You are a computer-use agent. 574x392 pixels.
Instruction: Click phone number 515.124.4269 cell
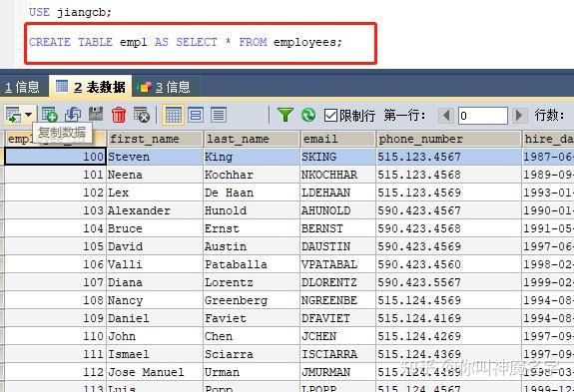pos(448,336)
